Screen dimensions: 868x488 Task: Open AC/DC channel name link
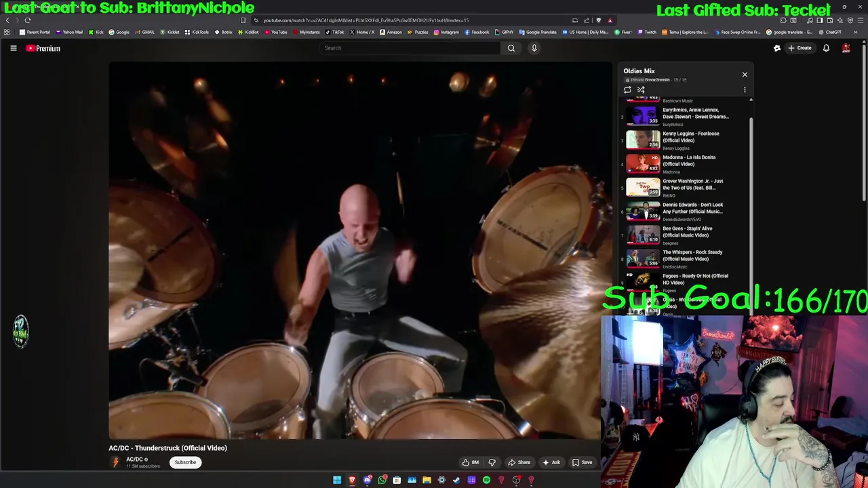click(134, 460)
